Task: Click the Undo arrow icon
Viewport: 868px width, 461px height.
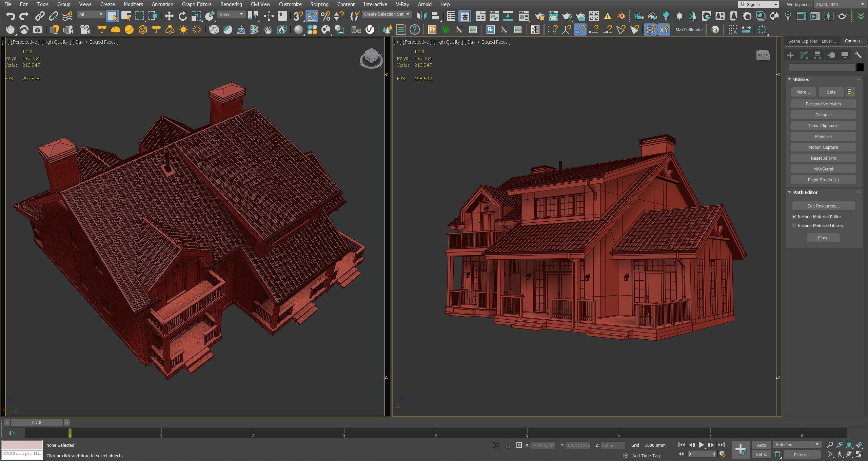Action: pyautogui.click(x=11, y=16)
